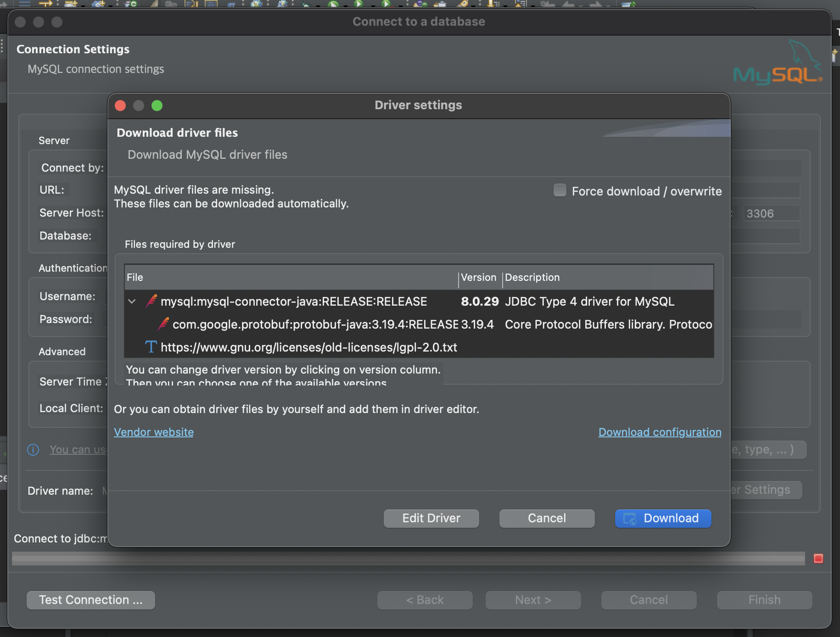This screenshot has height=637, width=840.
Task: Click the Version column header
Action: click(x=480, y=277)
